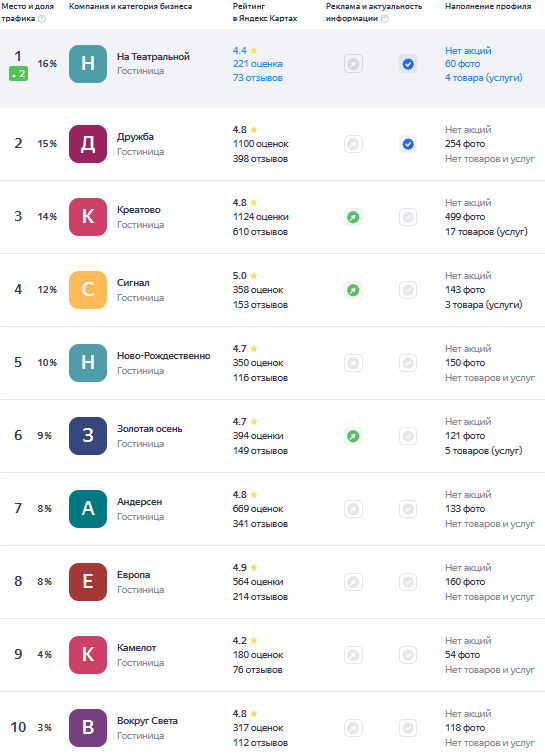The image size is (545, 755).
Task: Open the 4 товара (услуги) link
Action: tap(483, 78)
